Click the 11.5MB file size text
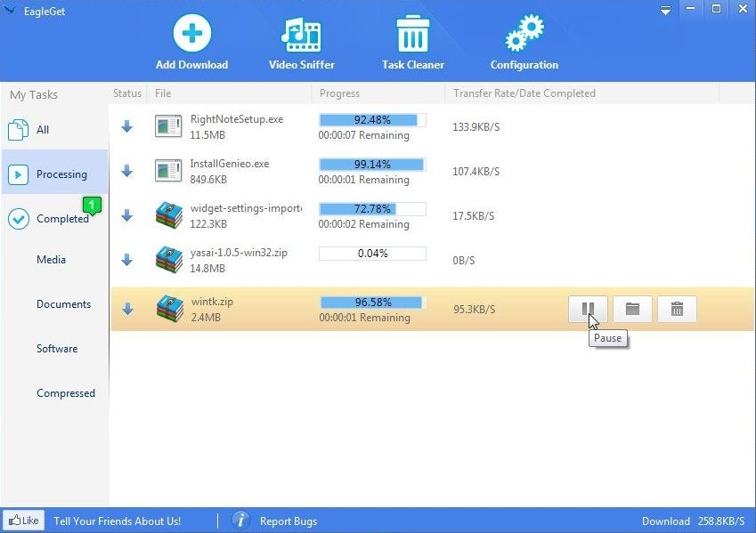 coord(207,135)
